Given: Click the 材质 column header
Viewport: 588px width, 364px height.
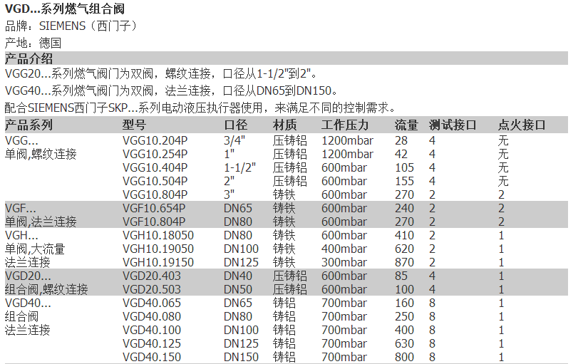Looking at the screenshot, I should click(x=284, y=125).
